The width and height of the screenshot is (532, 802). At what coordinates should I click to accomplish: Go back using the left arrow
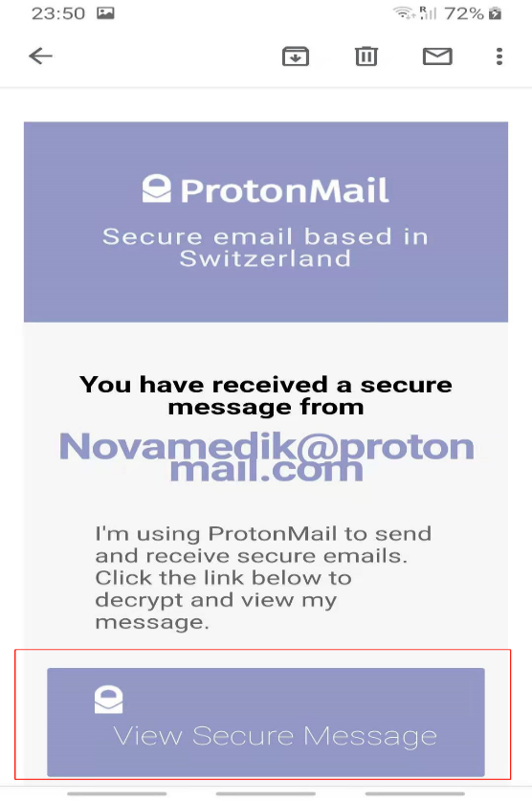pyautogui.click(x=40, y=56)
